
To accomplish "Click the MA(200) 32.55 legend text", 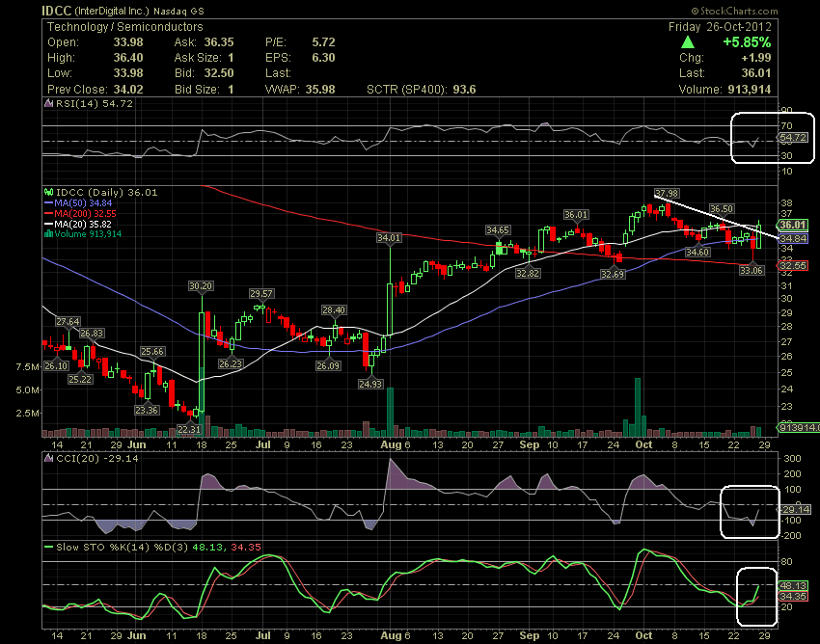I will pos(85,213).
